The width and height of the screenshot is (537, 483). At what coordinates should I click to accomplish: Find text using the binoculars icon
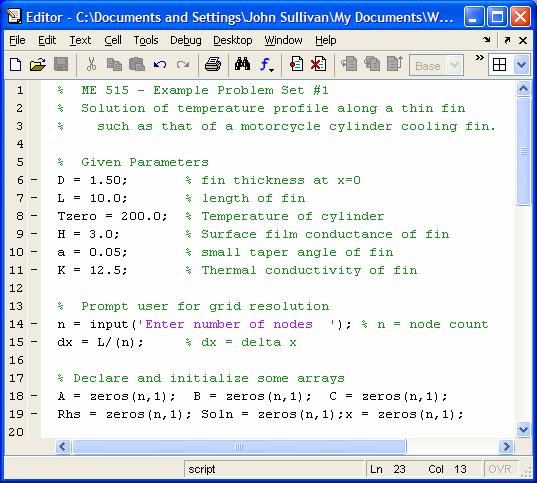(242, 64)
